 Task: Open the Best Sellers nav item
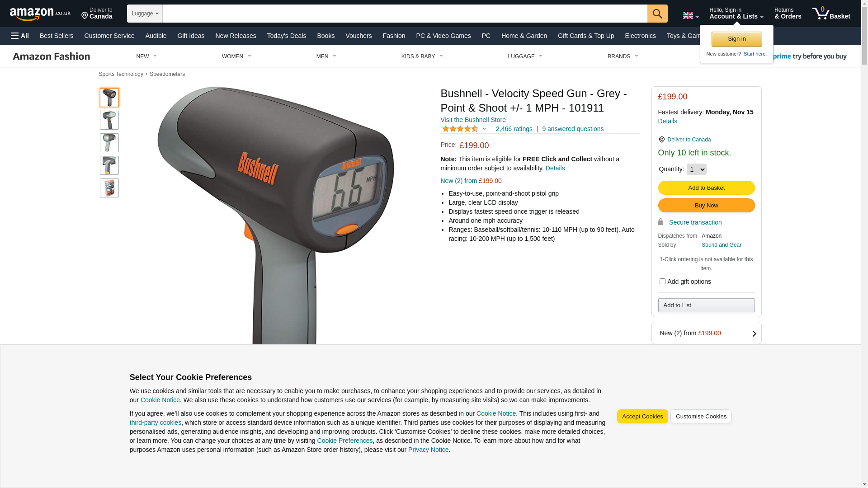57,36
